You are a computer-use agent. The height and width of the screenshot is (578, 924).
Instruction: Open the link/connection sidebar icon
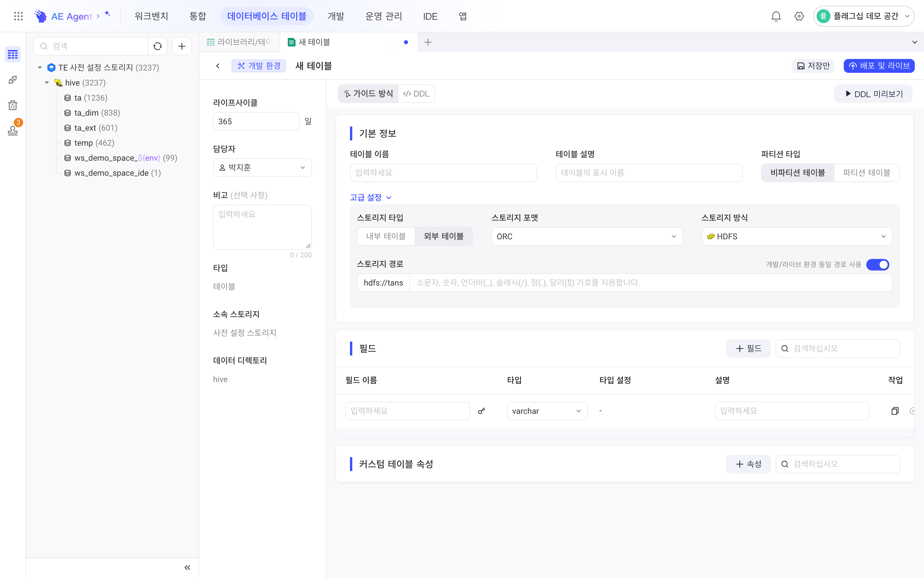click(x=13, y=79)
